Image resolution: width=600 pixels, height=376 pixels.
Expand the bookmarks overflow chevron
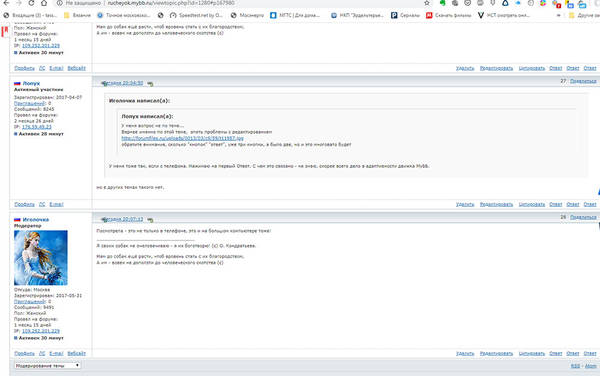pos(558,15)
